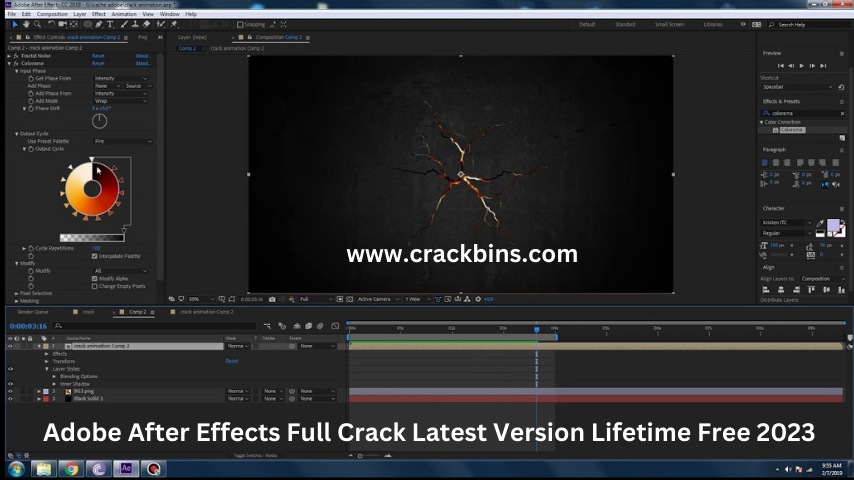
Task: Click the Character fill color swatch
Action: coord(833,226)
